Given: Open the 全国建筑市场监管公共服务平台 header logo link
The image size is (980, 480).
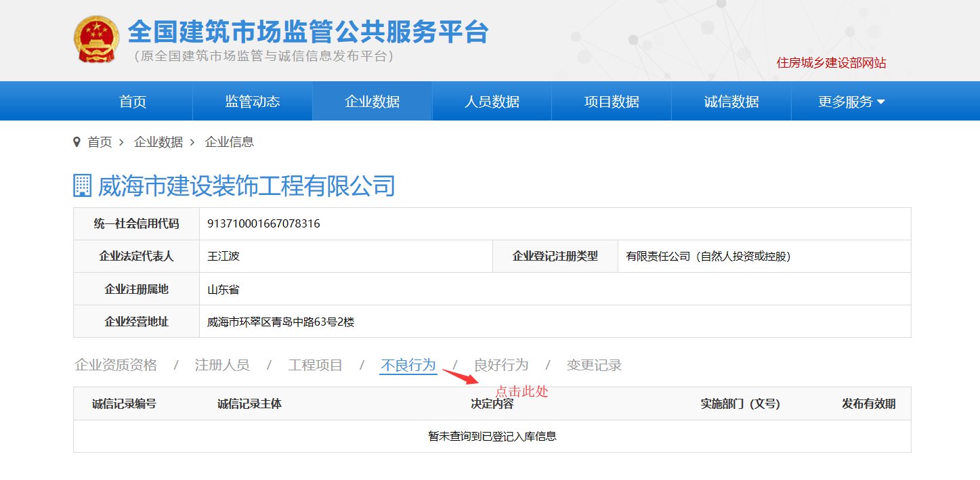Looking at the screenshot, I should (x=306, y=32).
